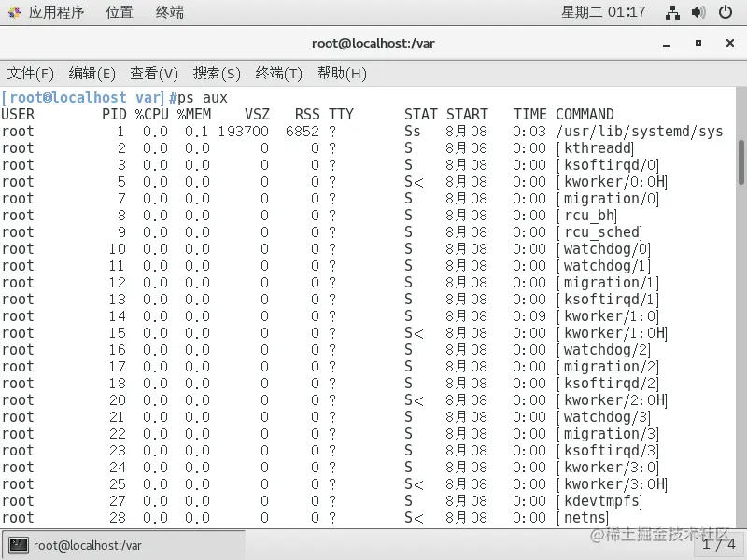Open the 位置 places menu
747x560 pixels.
tap(119, 12)
